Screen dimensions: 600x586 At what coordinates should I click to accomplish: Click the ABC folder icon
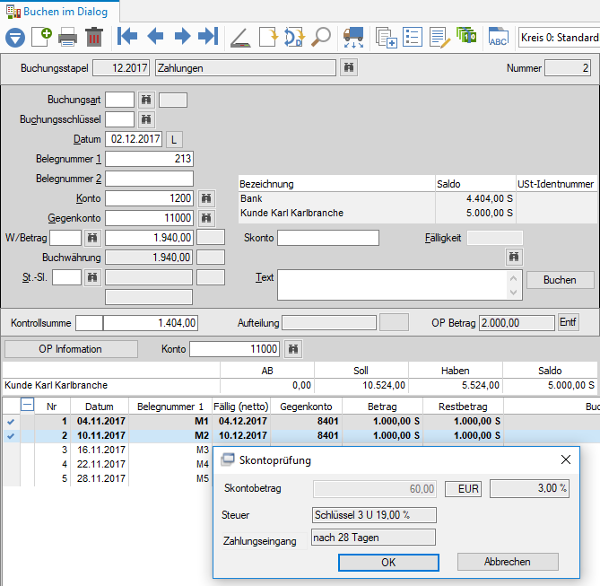coord(499,37)
